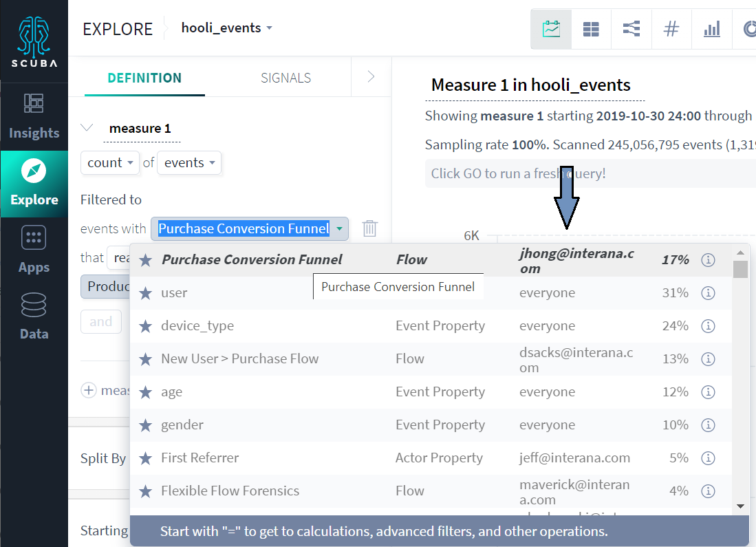756x547 pixels.
Task: Select the number (#) view icon
Action: (x=671, y=29)
